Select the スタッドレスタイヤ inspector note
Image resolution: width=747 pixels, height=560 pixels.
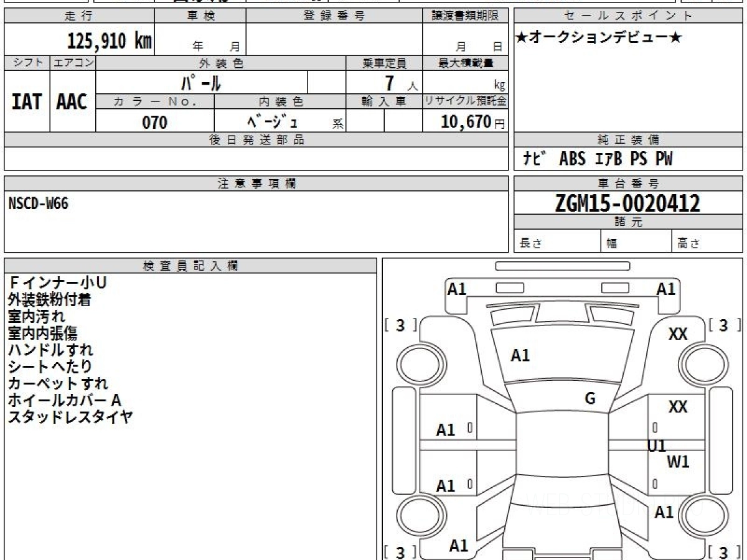[x=70, y=418]
